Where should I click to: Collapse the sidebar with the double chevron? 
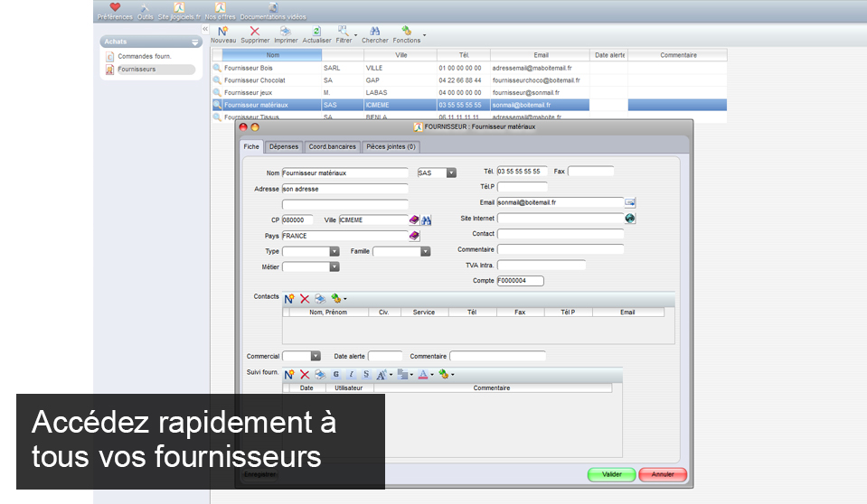[205, 29]
